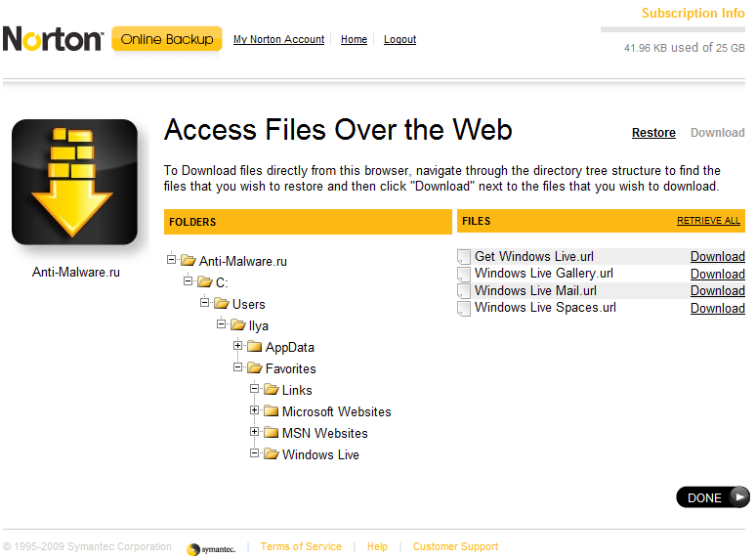Collapse the Anti-Malware.ru root node
The image size is (756, 558).
click(x=171, y=260)
